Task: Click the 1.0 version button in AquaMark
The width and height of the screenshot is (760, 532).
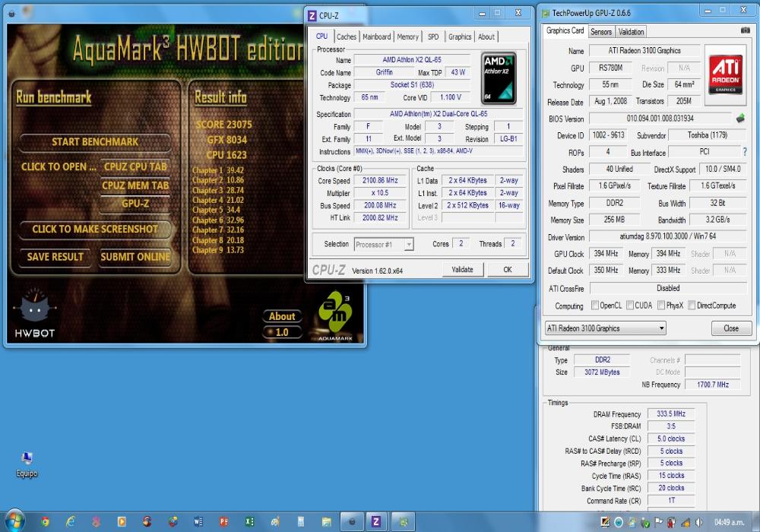Action: click(282, 332)
